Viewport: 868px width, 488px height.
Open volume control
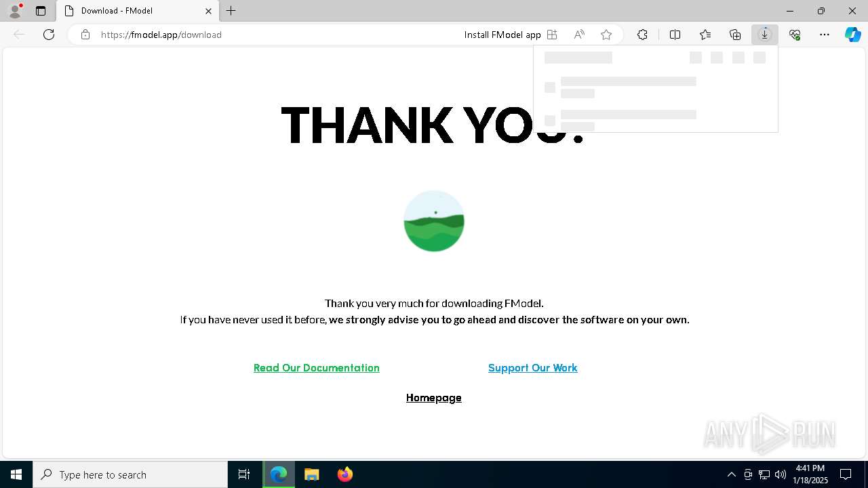point(781,474)
